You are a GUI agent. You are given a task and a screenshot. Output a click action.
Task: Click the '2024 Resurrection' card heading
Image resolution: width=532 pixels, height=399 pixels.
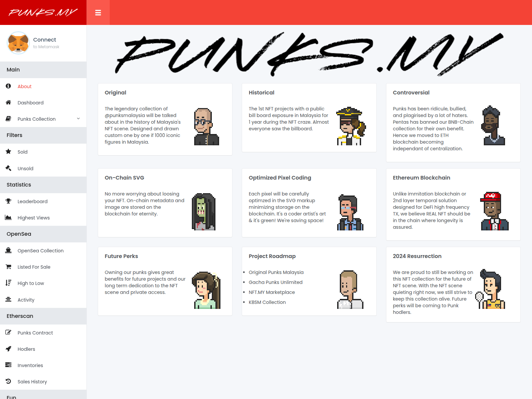417,256
